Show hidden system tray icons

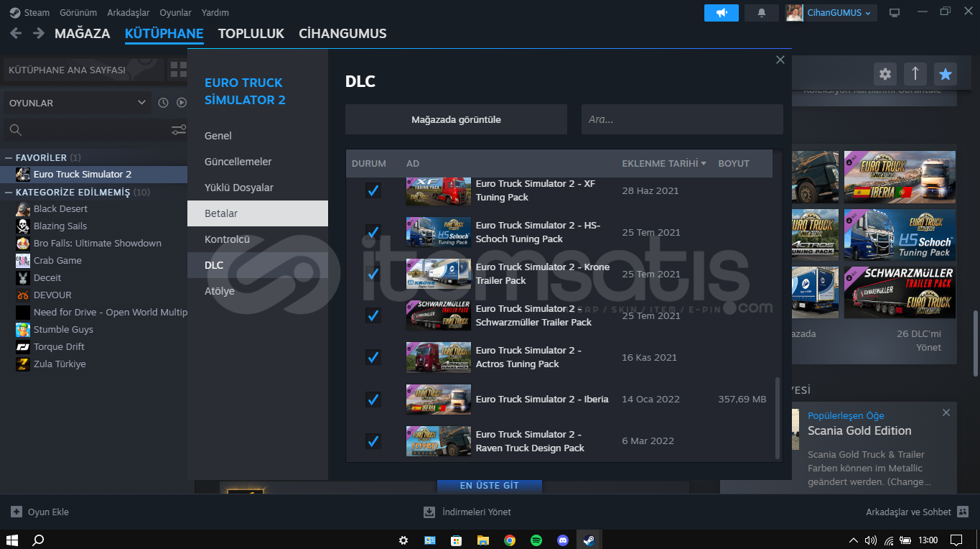(853, 540)
